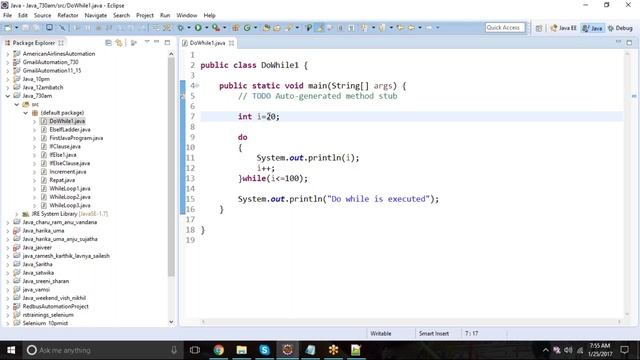Open Chrome from the Windows taskbar
This screenshot has height=360, width=640.
(x=219, y=350)
